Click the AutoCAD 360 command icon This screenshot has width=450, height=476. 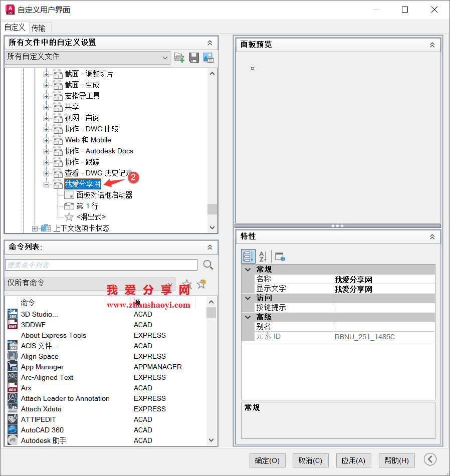coord(12,430)
